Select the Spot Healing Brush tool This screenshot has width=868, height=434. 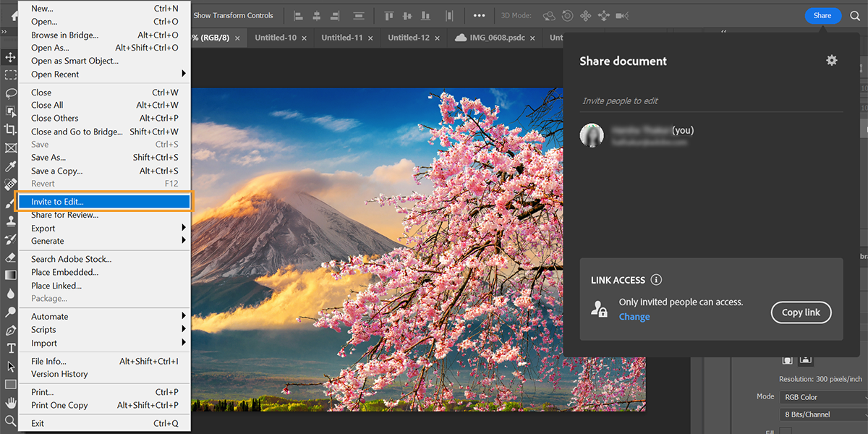pos(10,184)
